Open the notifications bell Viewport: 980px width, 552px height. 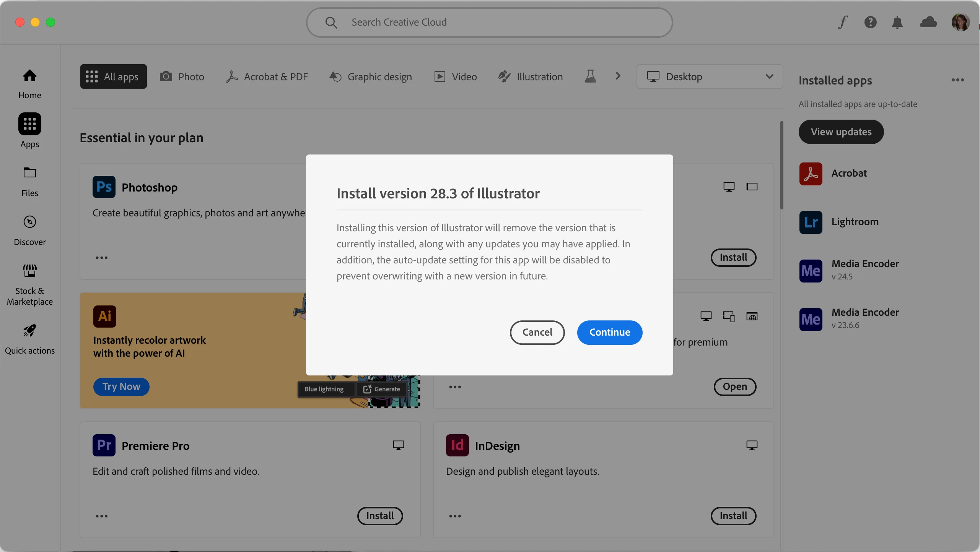tap(897, 22)
